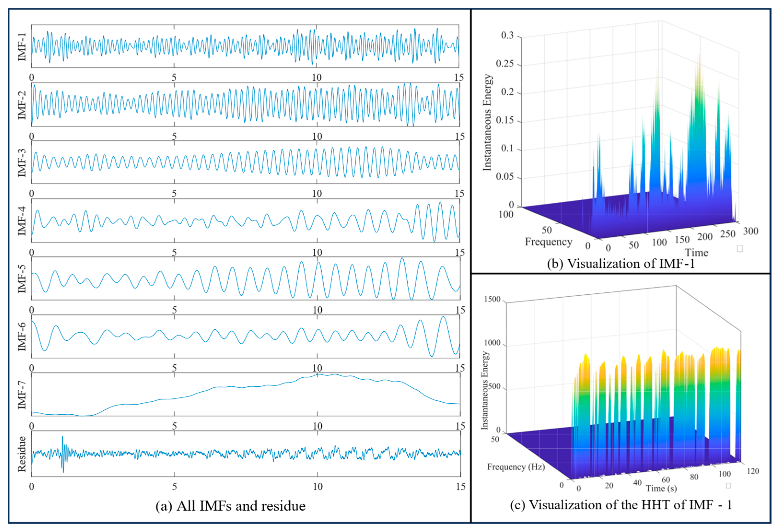Click 'Instantaneous Energy' axis label in panel (b)
This screenshot has height=532, width=781.
tap(487, 122)
